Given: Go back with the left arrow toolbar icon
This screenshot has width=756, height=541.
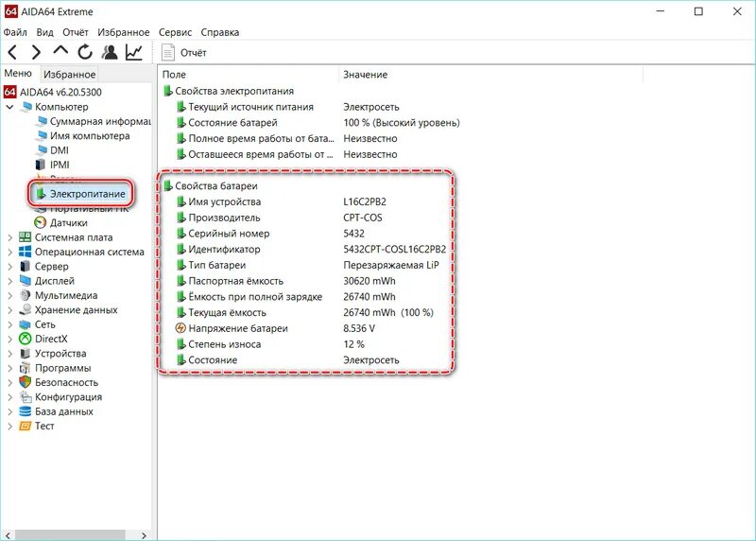Looking at the screenshot, I should tap(13, 52).
